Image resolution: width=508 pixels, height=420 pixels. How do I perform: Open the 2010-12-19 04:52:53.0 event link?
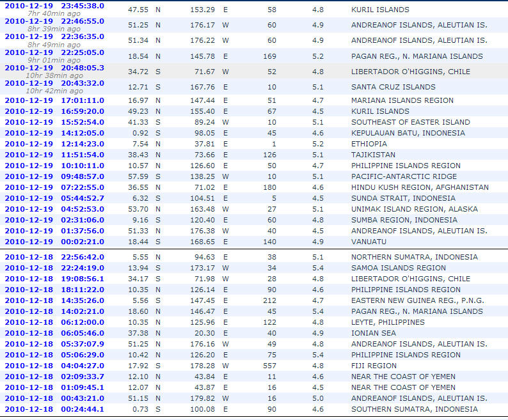tap(54, 209)
